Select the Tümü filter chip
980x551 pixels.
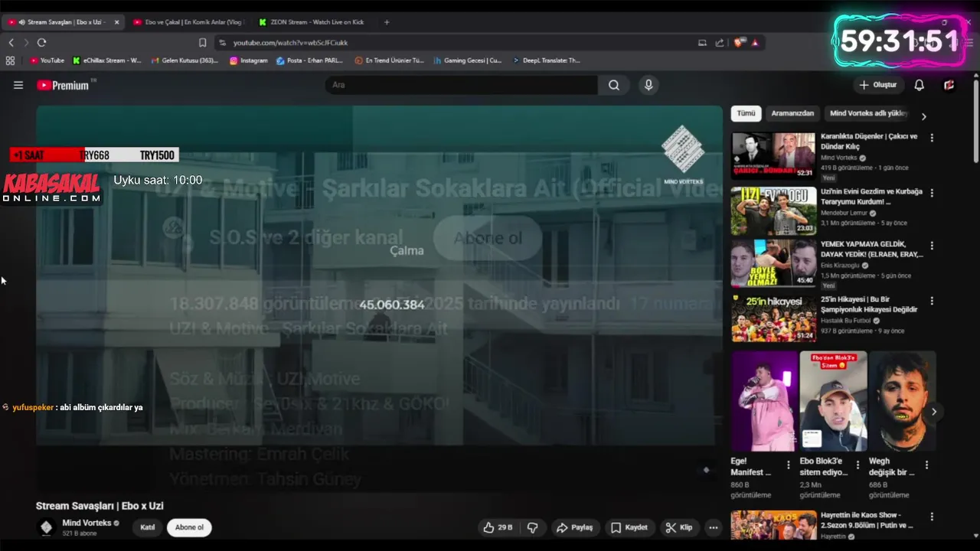tap(746, 113)
